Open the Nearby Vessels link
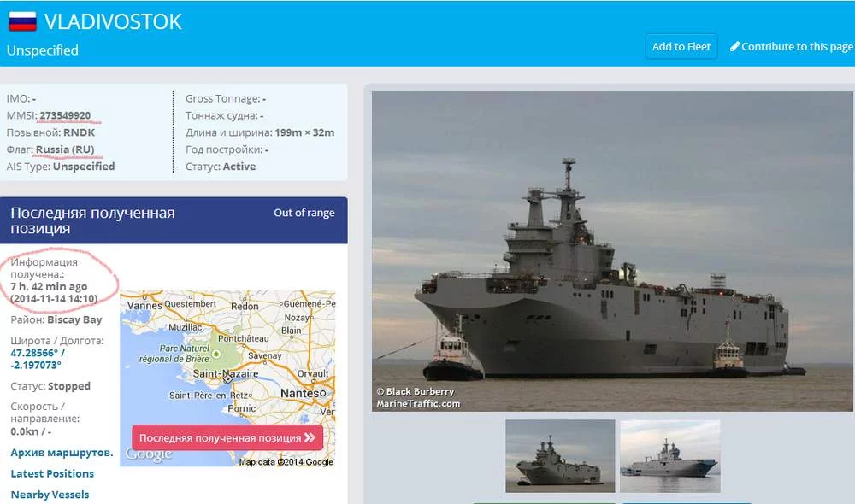 tap(50, 495)
